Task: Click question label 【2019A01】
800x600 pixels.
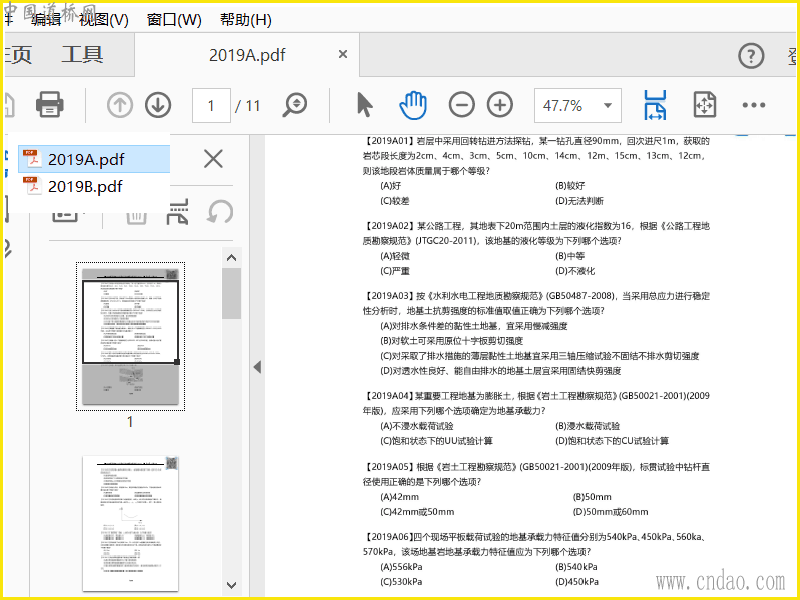Action: [388, 141]
